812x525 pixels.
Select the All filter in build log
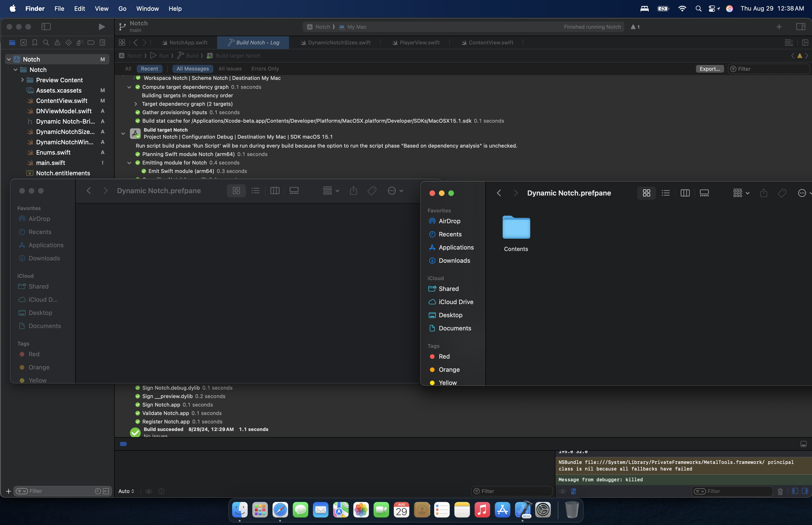[x=128, y=69]
